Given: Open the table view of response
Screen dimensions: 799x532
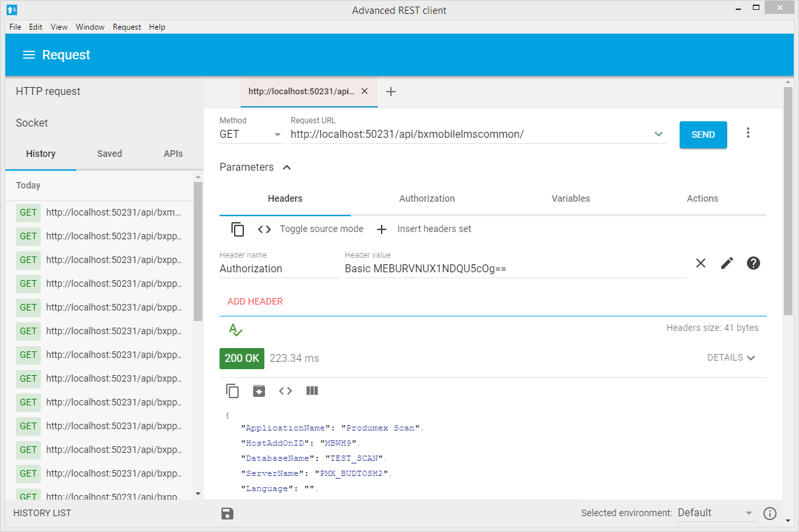Looking at the screenshot, I should (312, 391).
